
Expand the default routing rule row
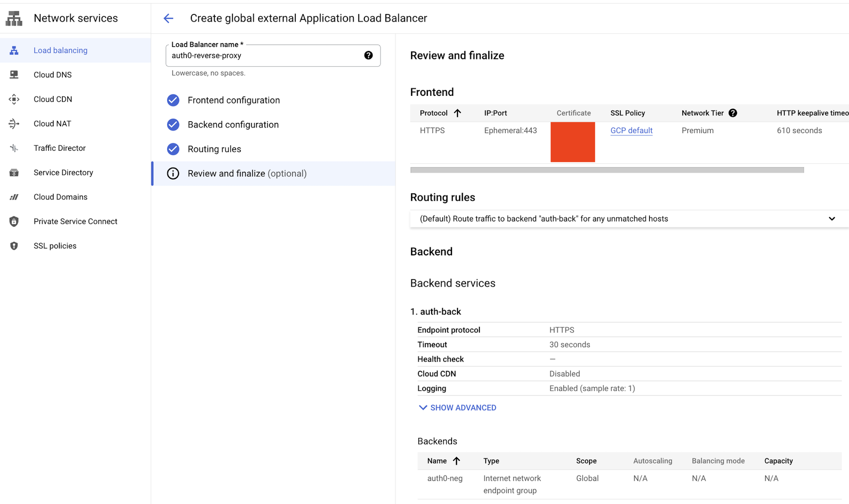tap(831, 219)
